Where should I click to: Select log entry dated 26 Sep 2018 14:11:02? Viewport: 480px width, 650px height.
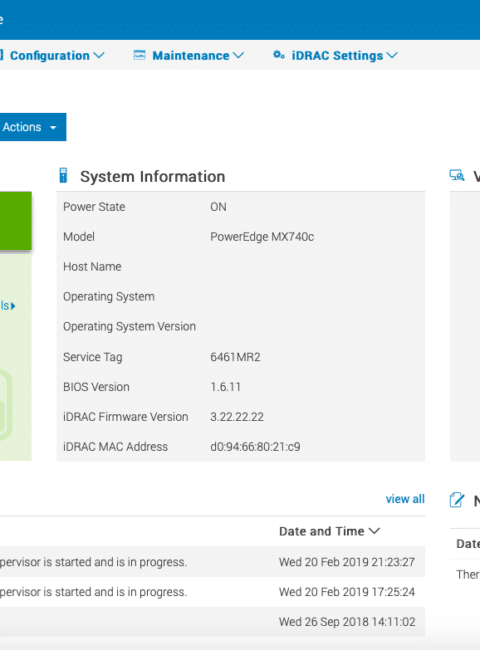tap(212, 621)
